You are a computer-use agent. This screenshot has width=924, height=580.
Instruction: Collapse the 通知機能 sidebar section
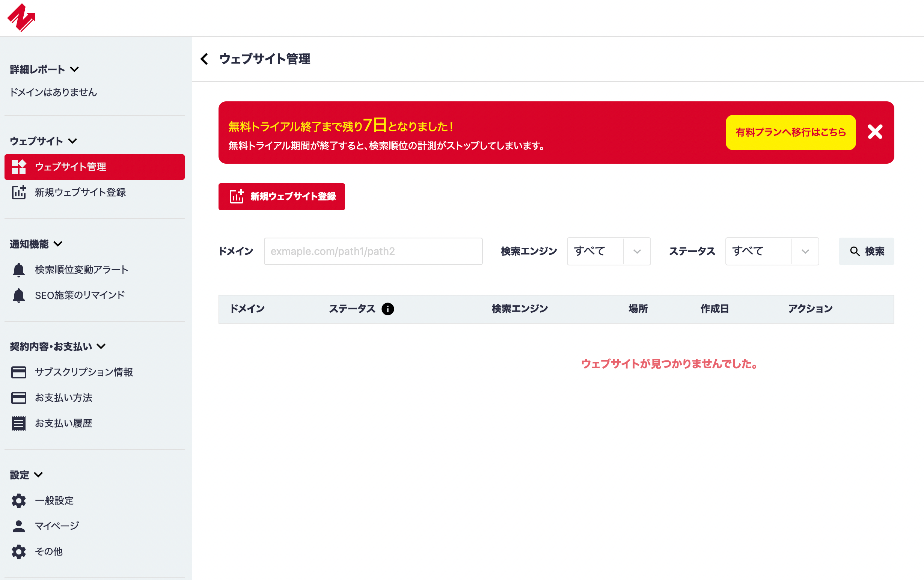[x=58, y=244]
